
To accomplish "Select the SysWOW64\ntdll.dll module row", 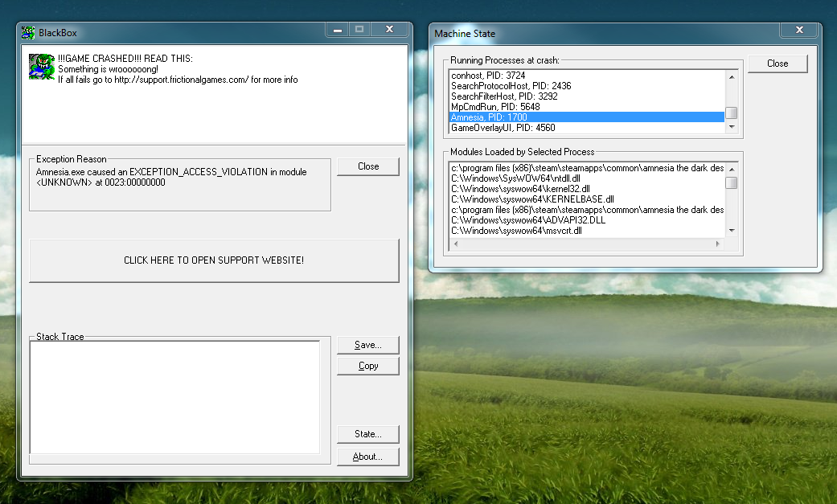I will [587, 178].
